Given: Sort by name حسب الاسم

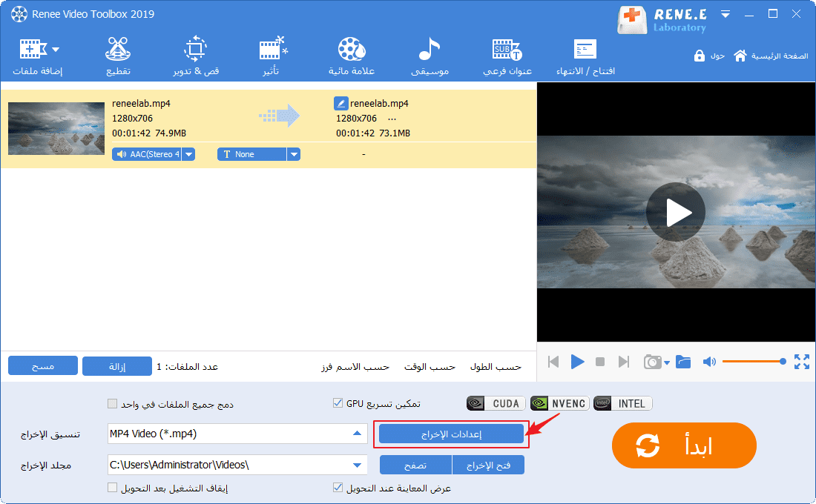Looking at the screenshot, I should (x=355, y=367).
